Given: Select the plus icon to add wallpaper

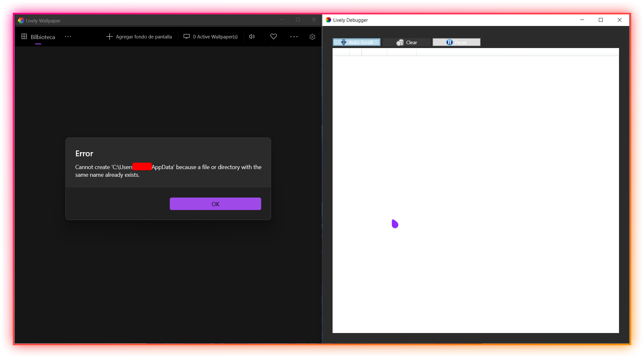Looking at the screenshot, I should coord(109,37).
